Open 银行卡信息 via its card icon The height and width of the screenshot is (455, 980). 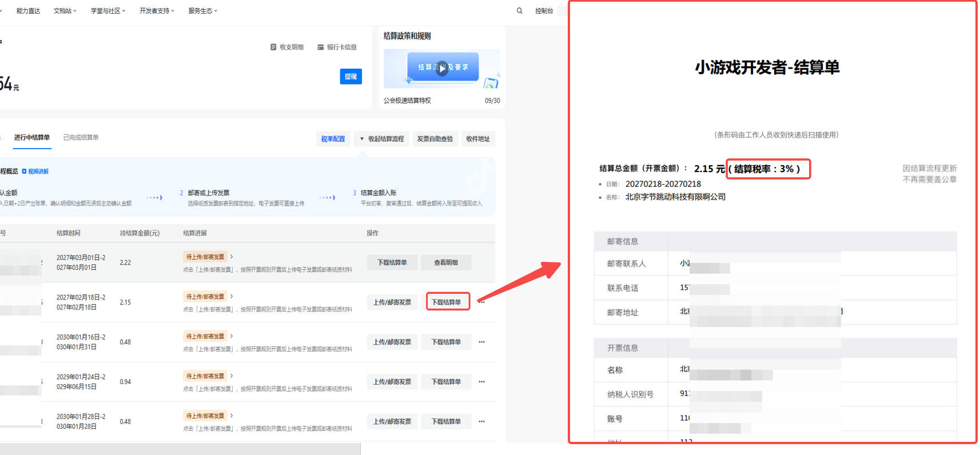321,47
